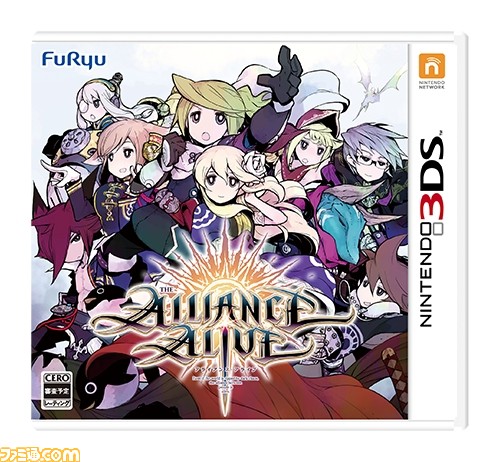Click the blonde girl with the white rose

click(x=227, y=180)
